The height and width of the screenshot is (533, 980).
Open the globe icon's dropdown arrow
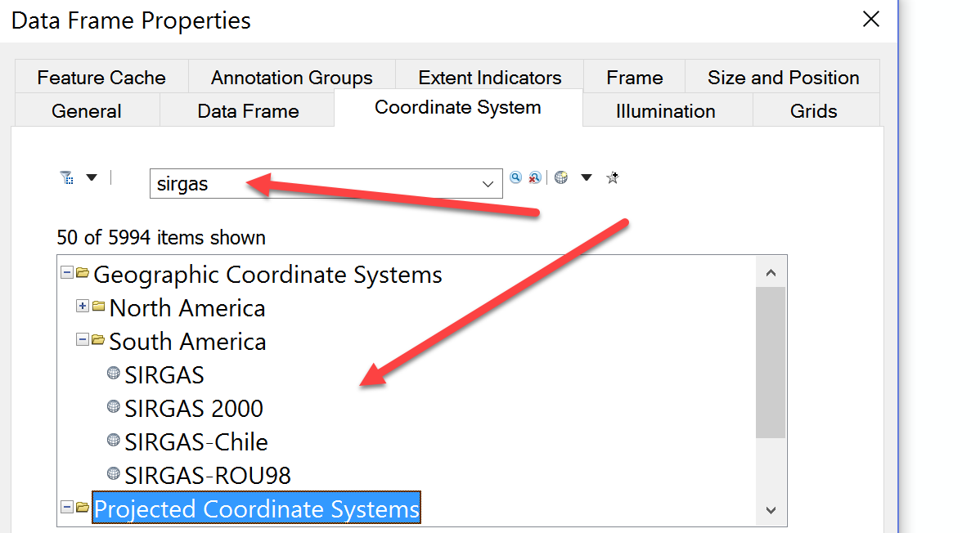pos(586,177)
